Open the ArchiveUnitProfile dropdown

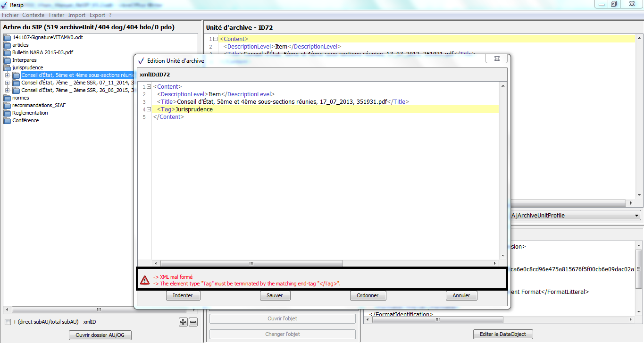click(x=637, y=216)
